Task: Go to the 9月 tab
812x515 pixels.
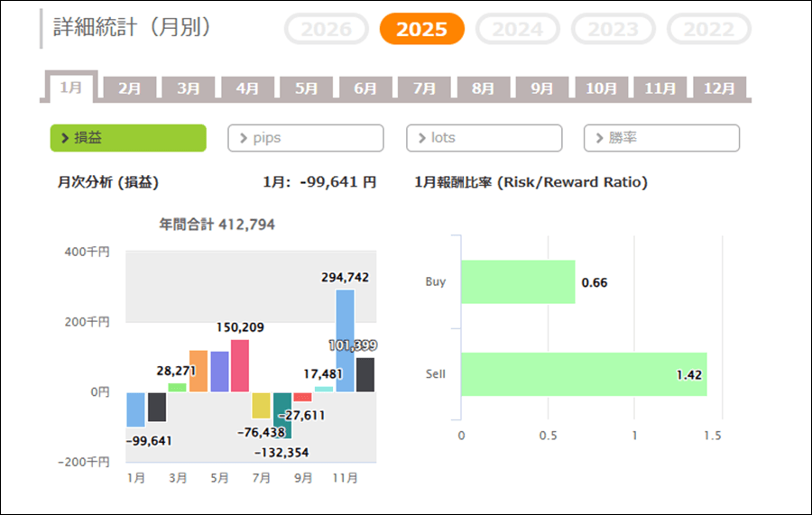Action: [x=542, y=88]
